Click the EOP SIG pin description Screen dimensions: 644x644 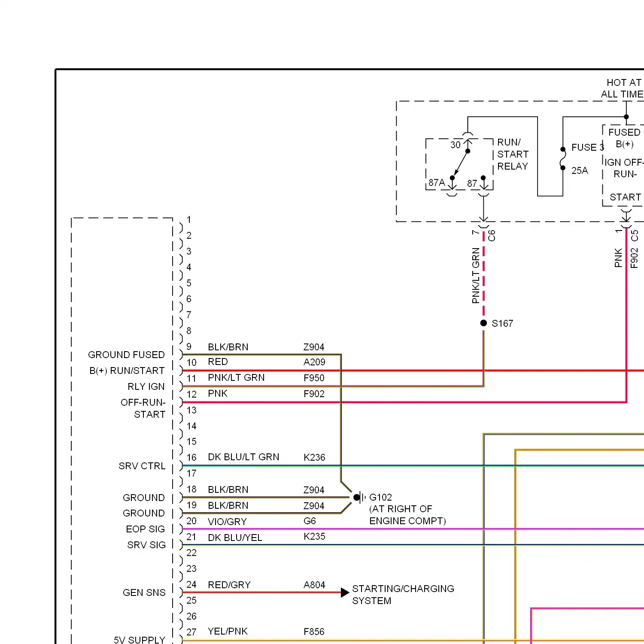pyautogui.click(x=146, y=529)
